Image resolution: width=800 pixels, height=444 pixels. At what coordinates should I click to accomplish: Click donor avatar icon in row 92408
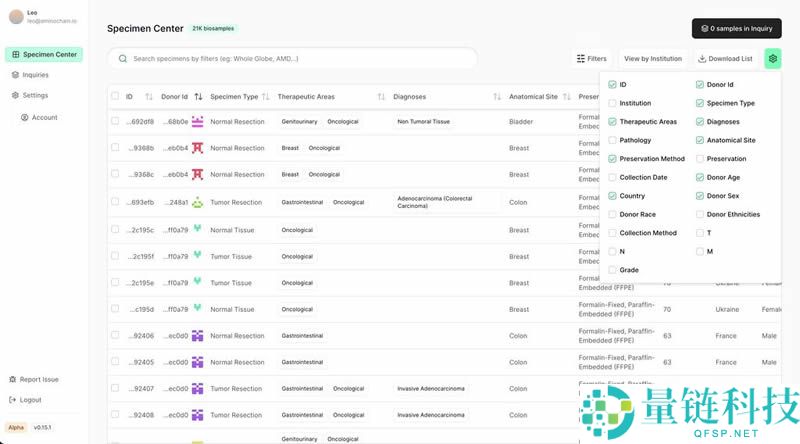(197, 415)
